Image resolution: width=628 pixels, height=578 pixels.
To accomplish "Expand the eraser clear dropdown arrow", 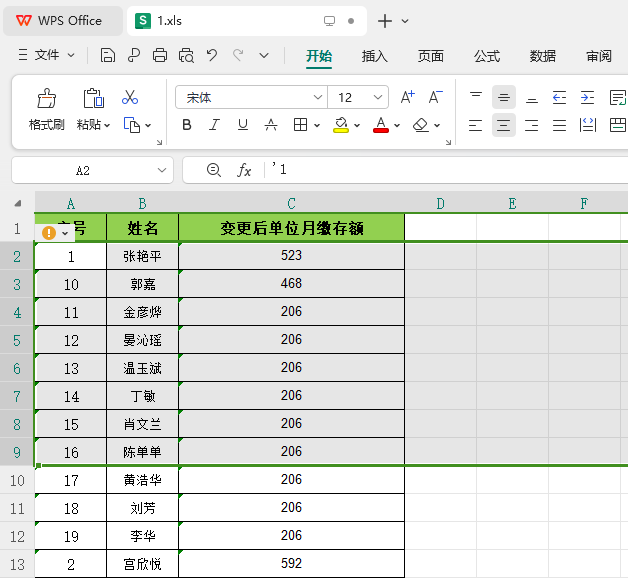I will (x=437, y=125).
